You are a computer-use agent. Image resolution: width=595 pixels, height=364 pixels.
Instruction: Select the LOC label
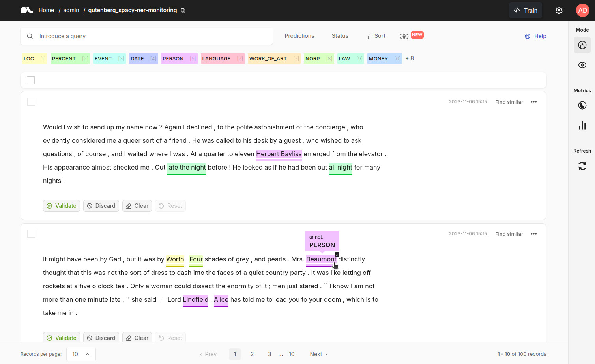tap(35, 58)
